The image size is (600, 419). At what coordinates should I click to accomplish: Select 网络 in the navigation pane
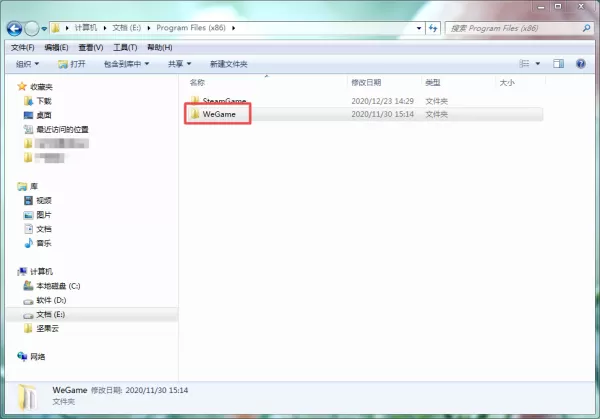[x=38, y=357]
